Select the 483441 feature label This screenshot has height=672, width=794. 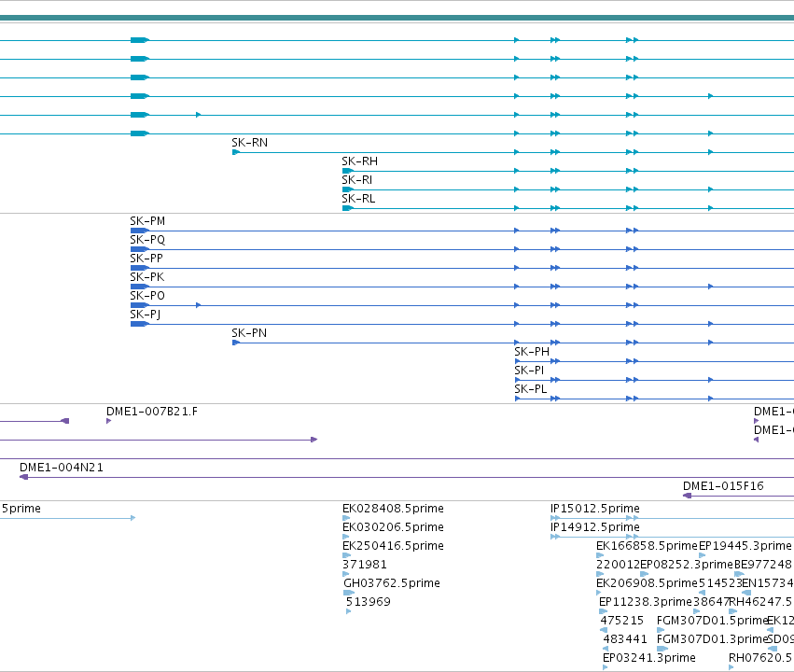coord(625,640)
